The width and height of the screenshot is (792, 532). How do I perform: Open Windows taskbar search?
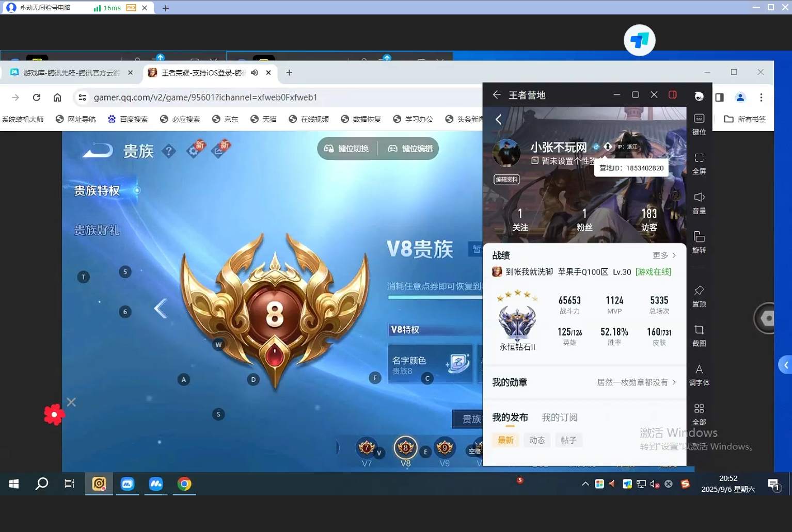(42, 484)
